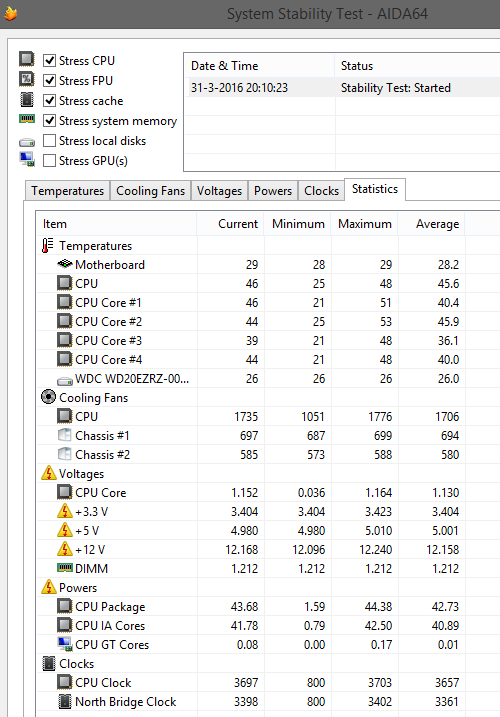500x717 pixels.
Task: Click the thermometer icon of Temperatures group
Action: (x=48, y=246)
